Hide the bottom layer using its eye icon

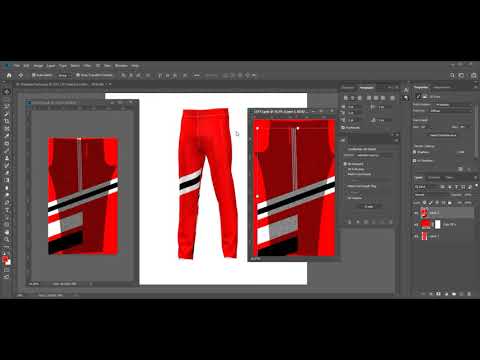pyautogui.click(x=416, y=236)
